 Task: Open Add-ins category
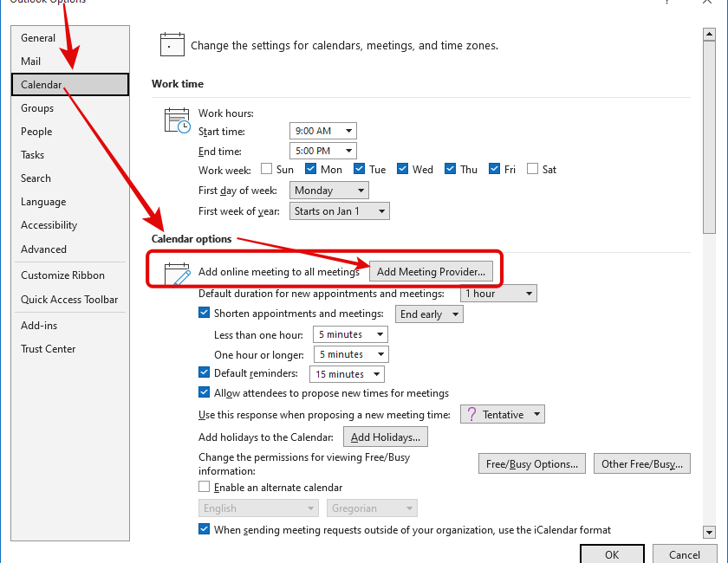coord(70,326)
